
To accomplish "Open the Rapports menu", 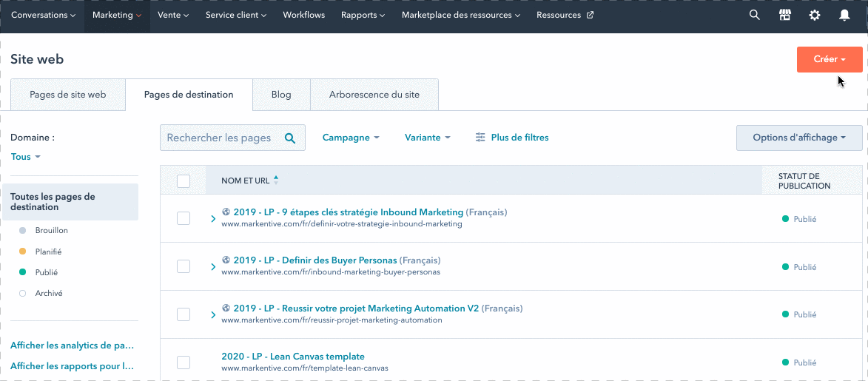I will 363,16.
